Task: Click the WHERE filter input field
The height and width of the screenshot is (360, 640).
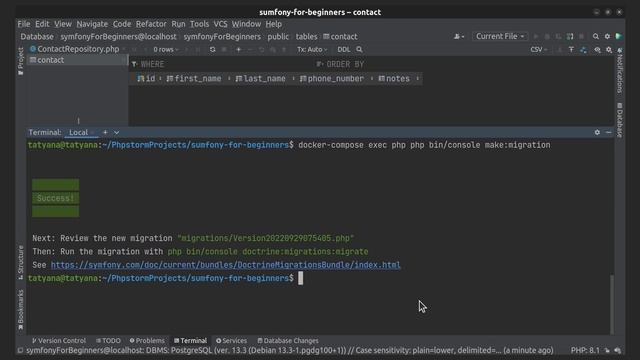Action: pyautogui.click(x=222, y=64)
